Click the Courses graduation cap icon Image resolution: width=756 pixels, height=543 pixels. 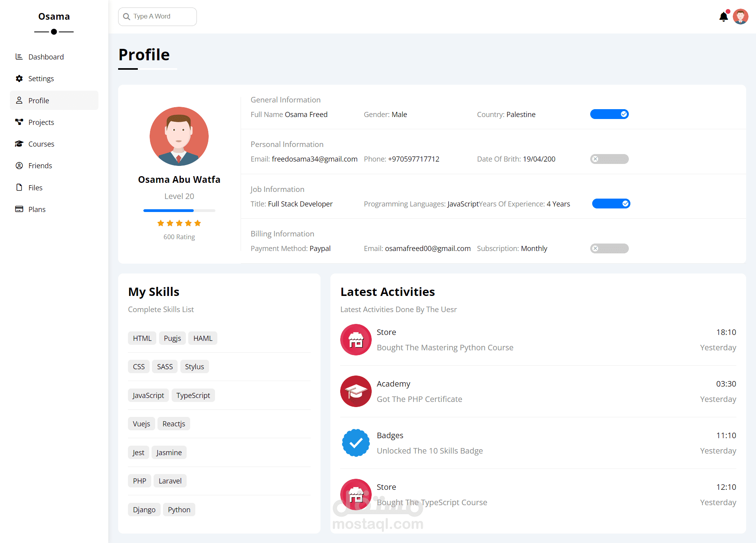click(x=19, y=144)
